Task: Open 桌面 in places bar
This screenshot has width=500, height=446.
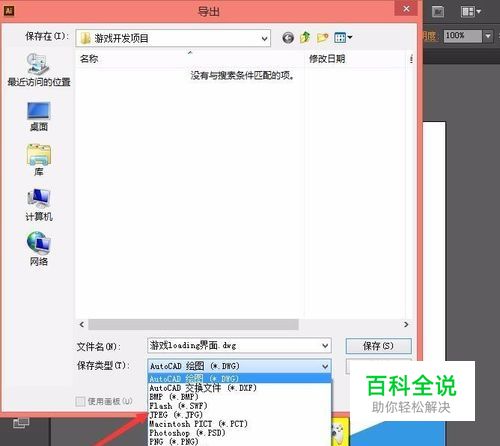Action: [39, 116]
